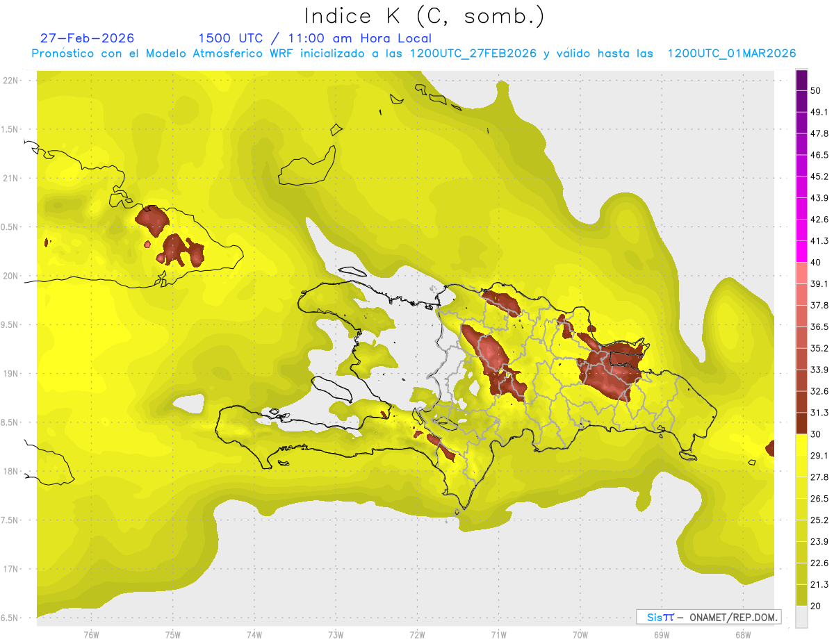Click the WRF model forecast description line
This screenshot has width=834, height=644.
tap(414, 53)
